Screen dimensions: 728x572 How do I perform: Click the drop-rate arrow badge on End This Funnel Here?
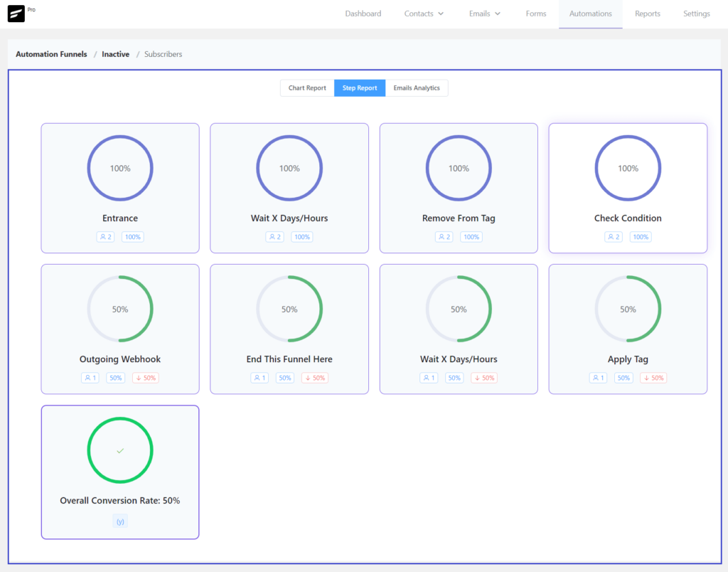(314, 378)
